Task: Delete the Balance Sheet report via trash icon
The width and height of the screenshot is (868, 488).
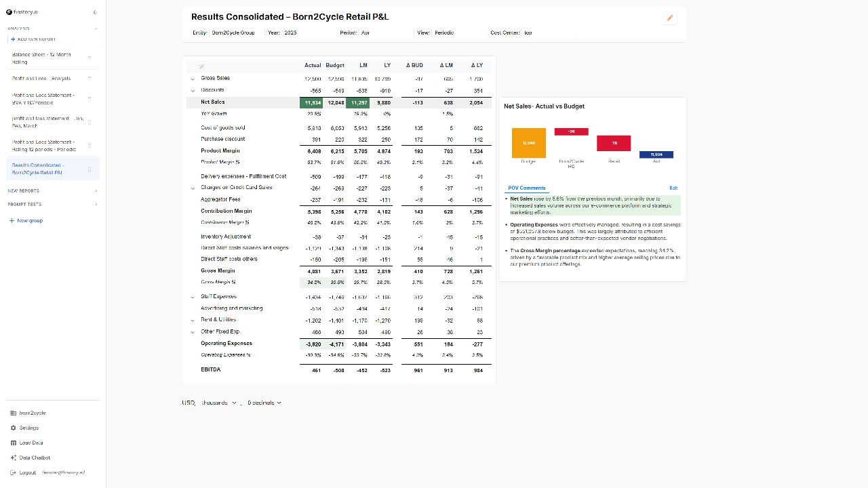Action: [90, 58]
